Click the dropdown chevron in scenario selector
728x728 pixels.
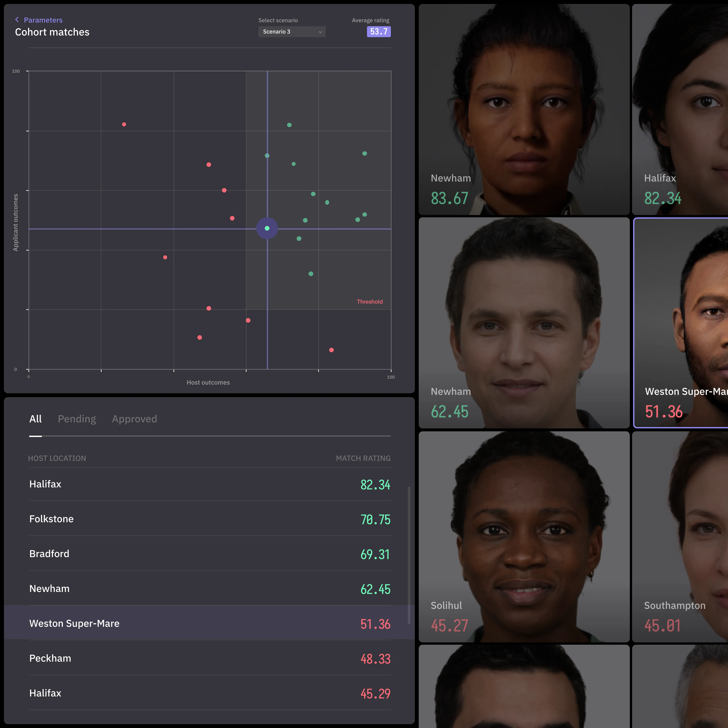pyautogui.click(x=320, y=32)
